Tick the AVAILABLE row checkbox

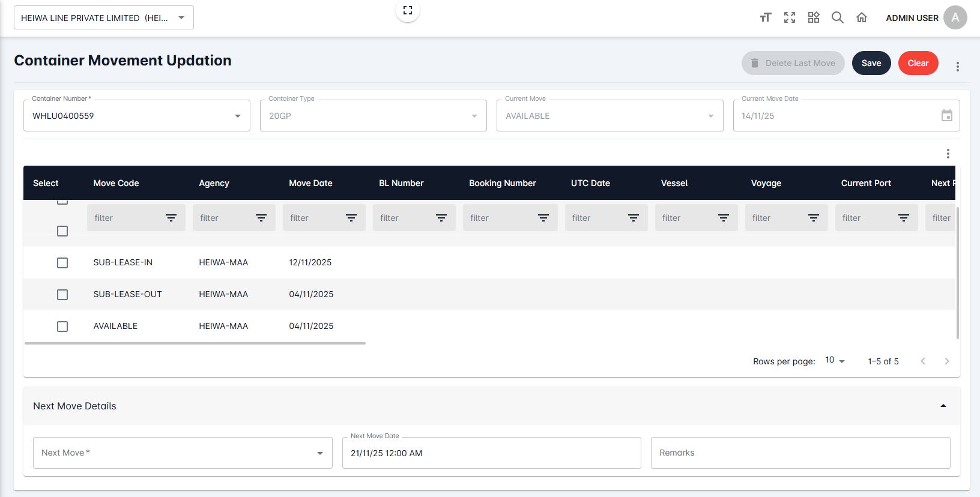click(62, 327)
